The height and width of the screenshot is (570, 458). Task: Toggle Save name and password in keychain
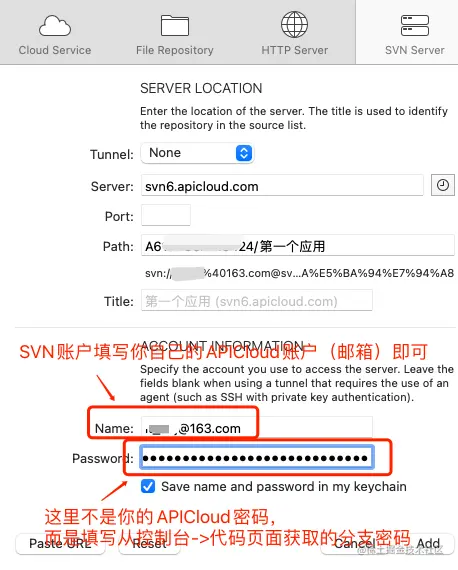148,486
